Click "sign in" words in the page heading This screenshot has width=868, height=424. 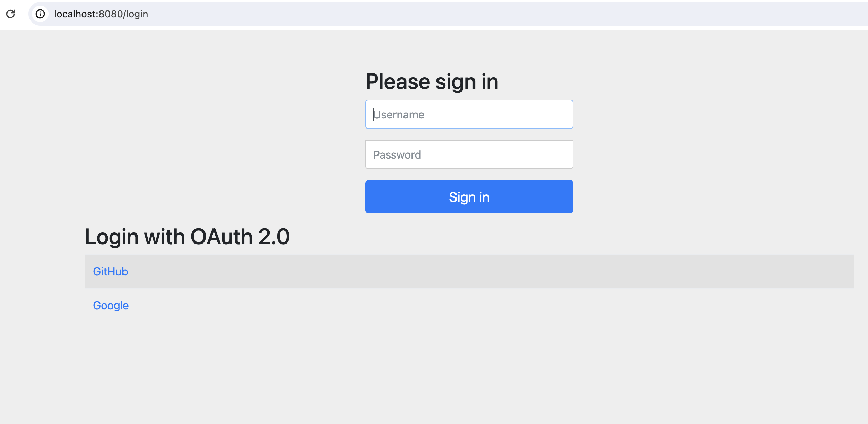tap(467, 82)
